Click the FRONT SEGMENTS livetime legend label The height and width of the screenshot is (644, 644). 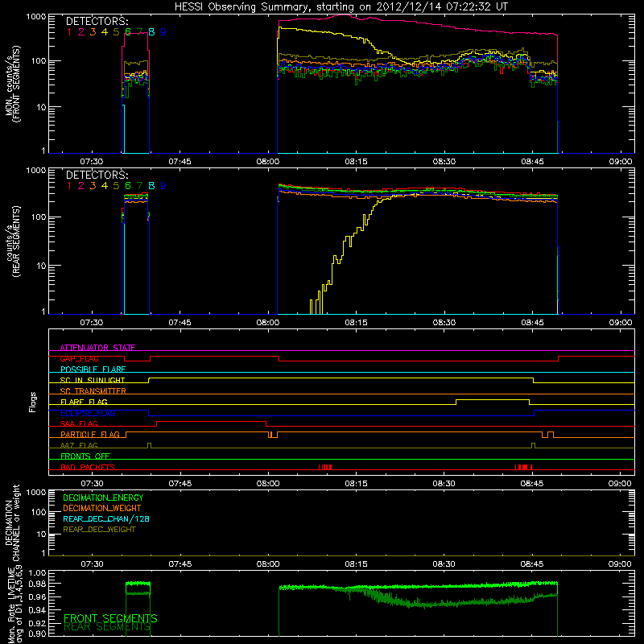110,618
